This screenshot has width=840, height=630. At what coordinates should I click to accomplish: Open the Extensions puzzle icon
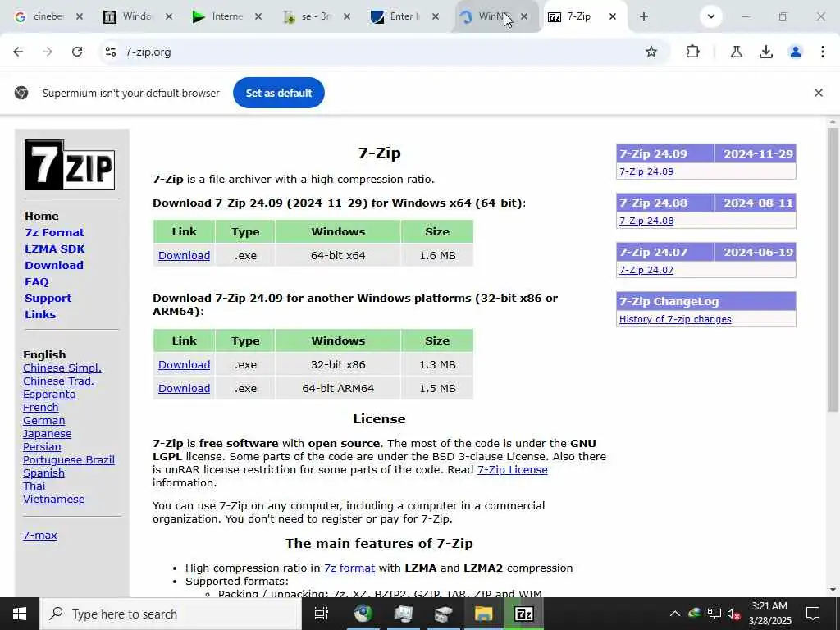click(692, 52)
